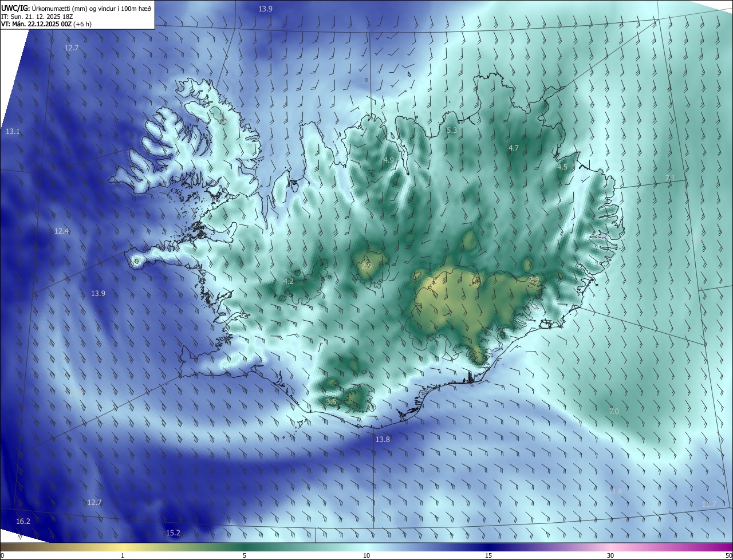Click the 3.5 value near Mýrdalsjökull glacier
This screenshot has width=733, height=560.
(331, 402)
